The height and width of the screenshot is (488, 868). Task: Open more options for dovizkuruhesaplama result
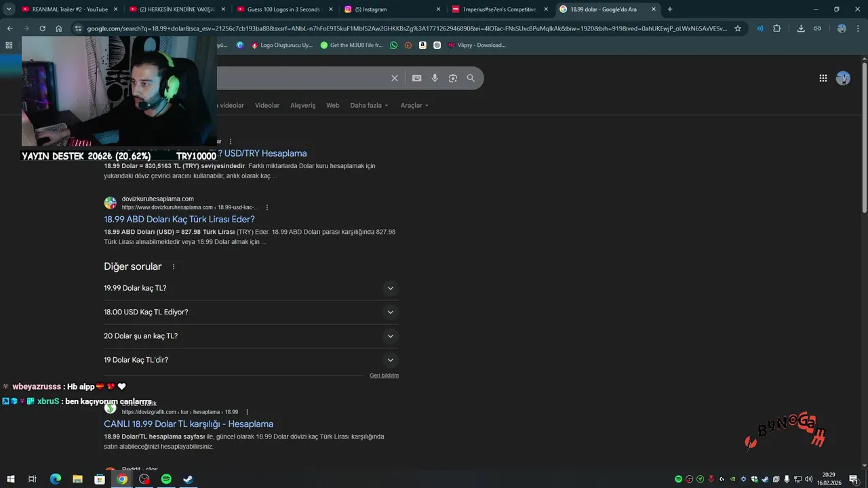click(x=267, y=207)
